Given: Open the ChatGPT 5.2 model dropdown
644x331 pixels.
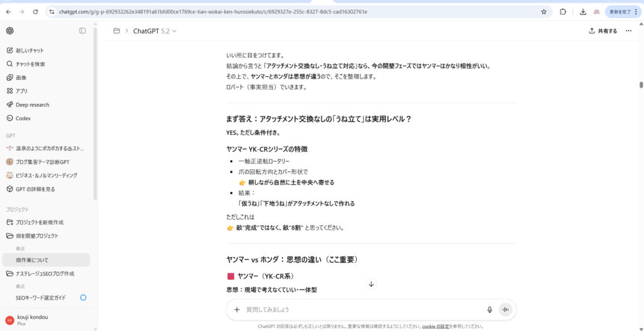Looking at the screenshot, I should [x=155, y=31].
